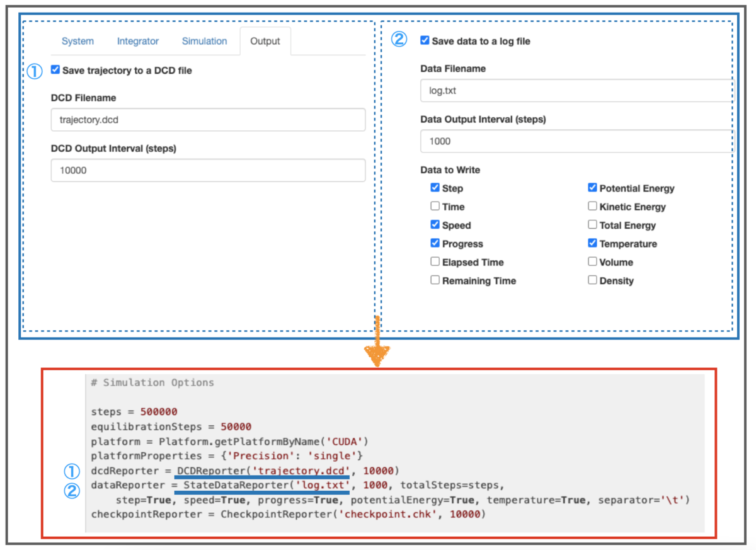Image resolution: width=756 pixels, height=550 pixels.
Task: Click the platformProperties code line
Action: point(227,455)
